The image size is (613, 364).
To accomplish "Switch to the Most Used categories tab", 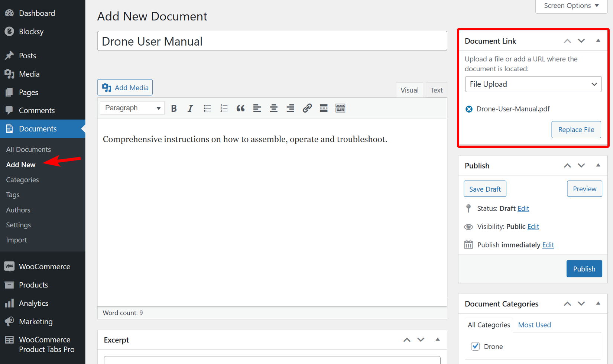I will pos(534,325).
